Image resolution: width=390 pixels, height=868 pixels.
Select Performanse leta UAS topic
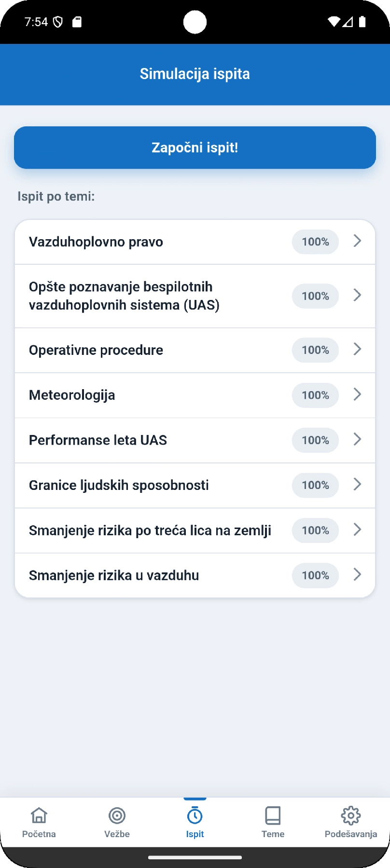pos(195,440)
